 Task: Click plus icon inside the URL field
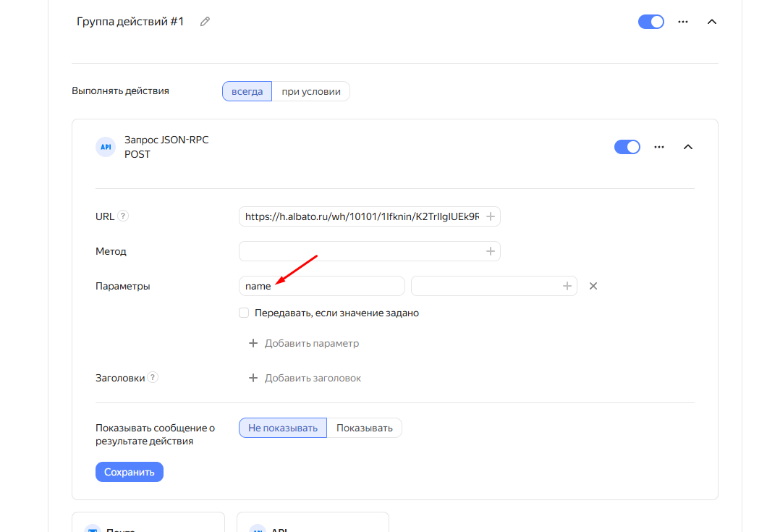(490, 216)
